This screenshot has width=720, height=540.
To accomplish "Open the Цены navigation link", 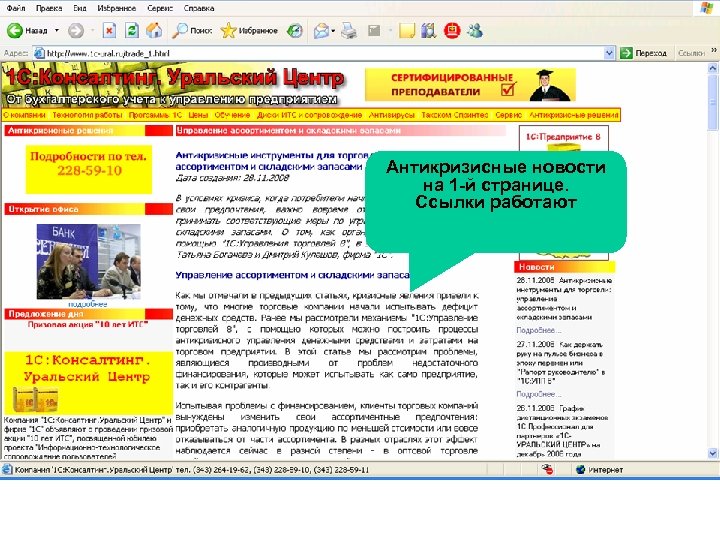I will (x=198, y=115).
